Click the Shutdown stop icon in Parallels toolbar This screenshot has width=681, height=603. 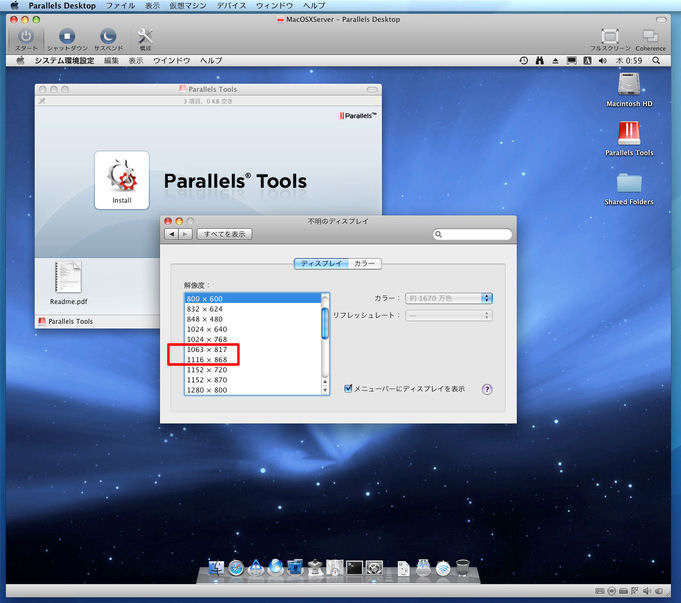point(67,36)
